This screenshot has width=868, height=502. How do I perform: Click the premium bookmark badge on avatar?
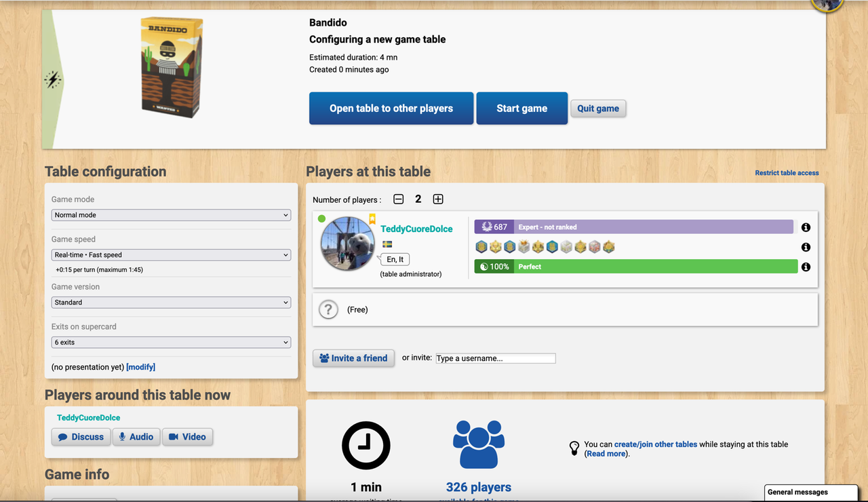click(372, 219)
